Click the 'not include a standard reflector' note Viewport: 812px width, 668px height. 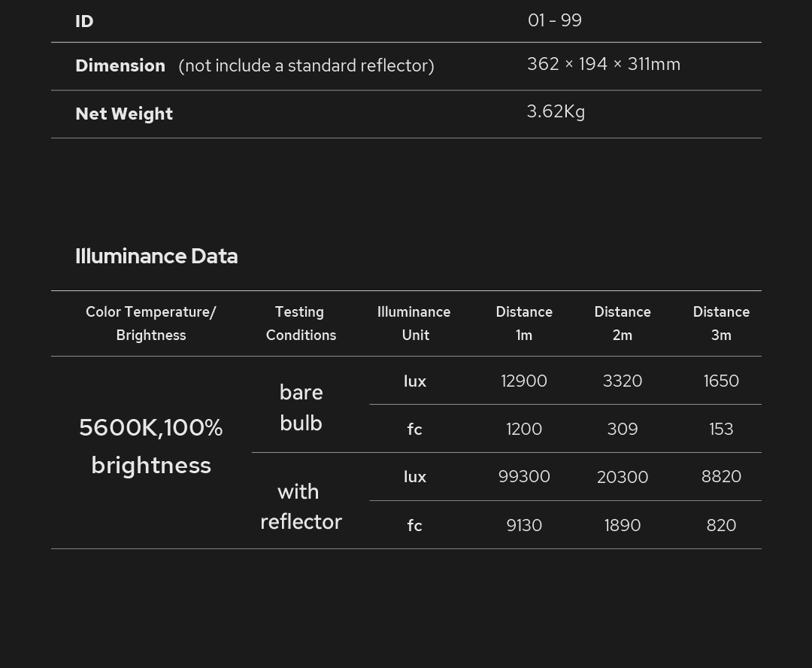[x=306, y=65]
